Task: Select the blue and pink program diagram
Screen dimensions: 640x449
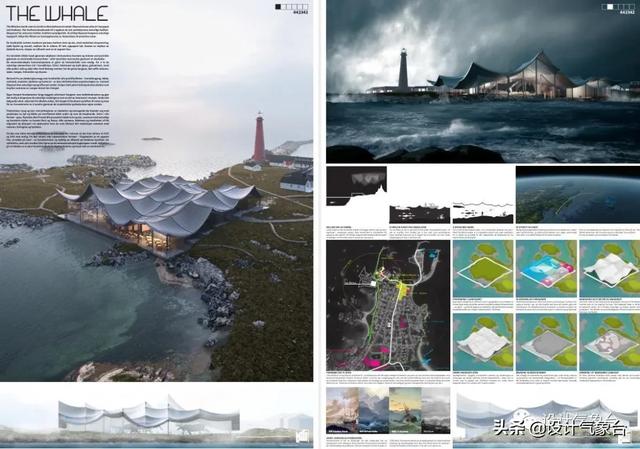Action: point(544,267)
